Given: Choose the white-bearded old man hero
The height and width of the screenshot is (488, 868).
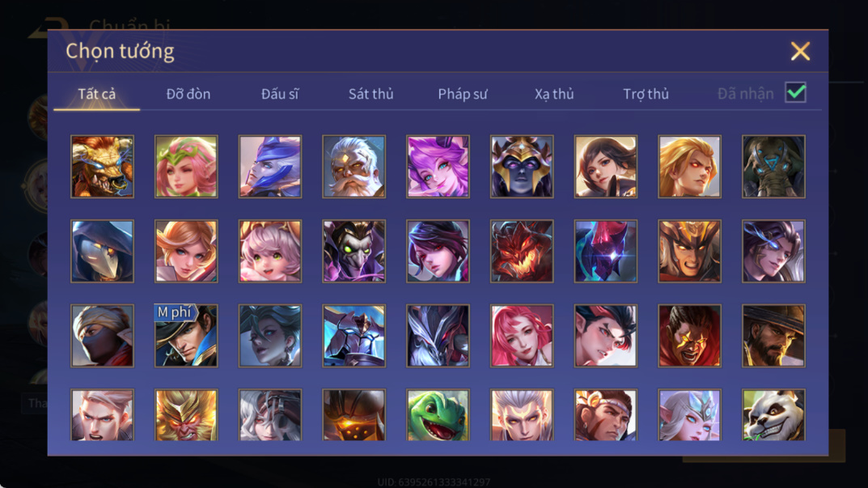Looking at the screenshot, I should [354, 167].
